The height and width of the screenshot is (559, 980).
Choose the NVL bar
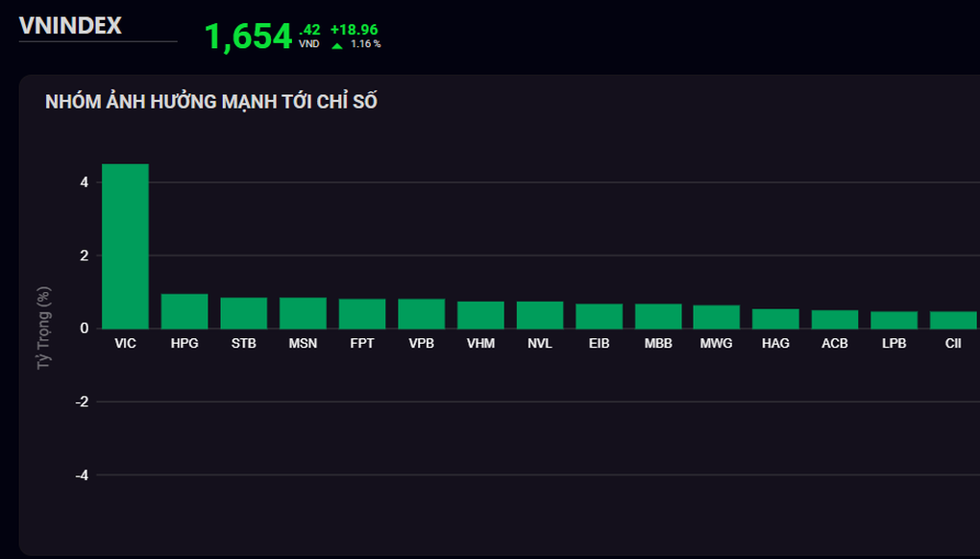(x=540, y=315)
